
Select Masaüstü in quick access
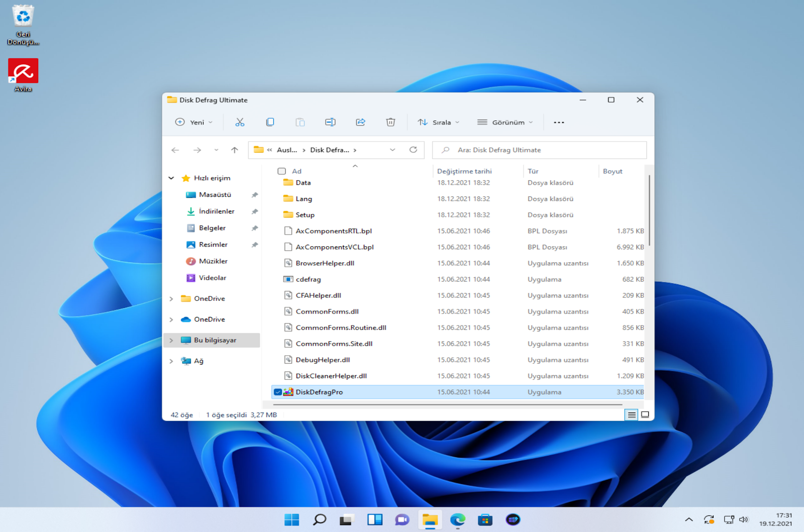pyautogui.click(x=215, y=195)
